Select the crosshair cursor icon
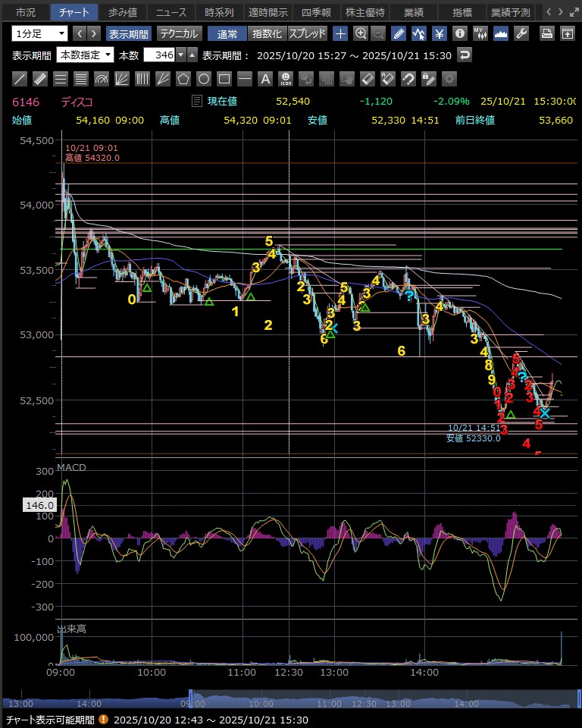582x728 pixels. coord(340,33)
